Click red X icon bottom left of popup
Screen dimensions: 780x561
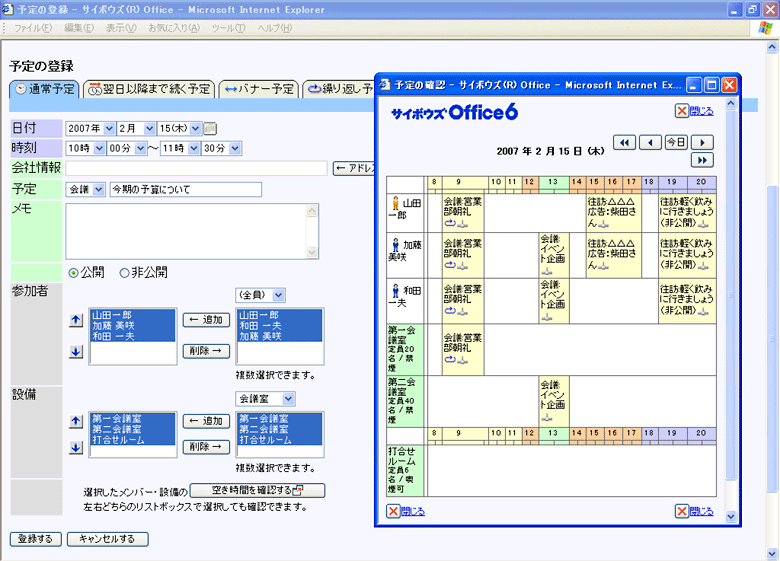coord(393,511)
